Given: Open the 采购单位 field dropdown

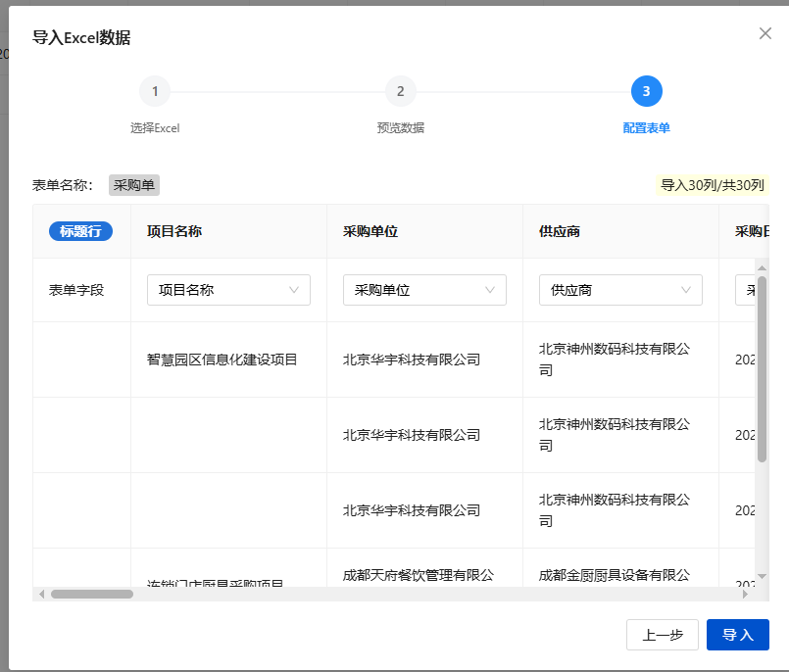Looking at the screenshot, I should pos(424,290).
